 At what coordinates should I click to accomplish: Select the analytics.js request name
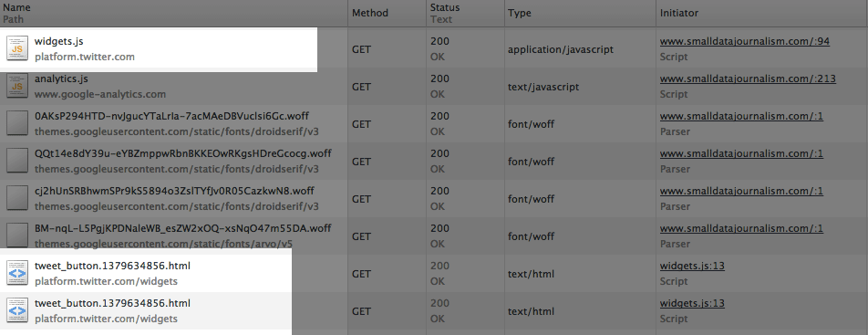61,79
